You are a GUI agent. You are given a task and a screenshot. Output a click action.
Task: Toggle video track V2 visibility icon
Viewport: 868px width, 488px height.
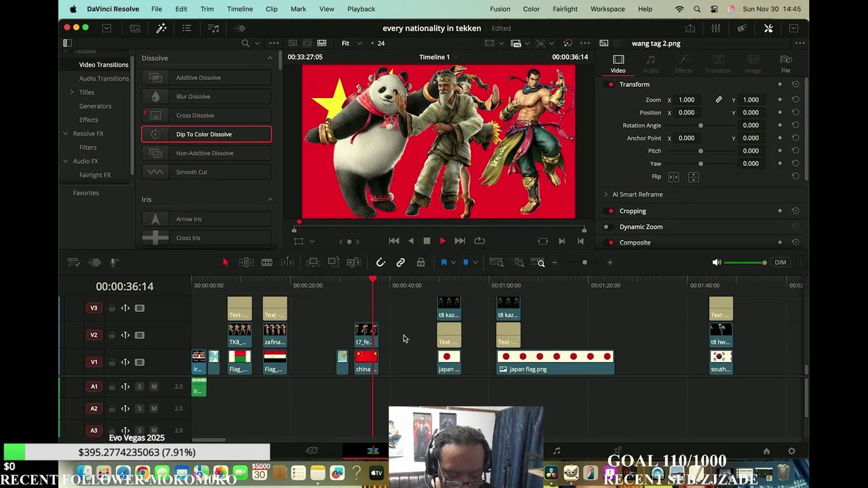point(140,335)
